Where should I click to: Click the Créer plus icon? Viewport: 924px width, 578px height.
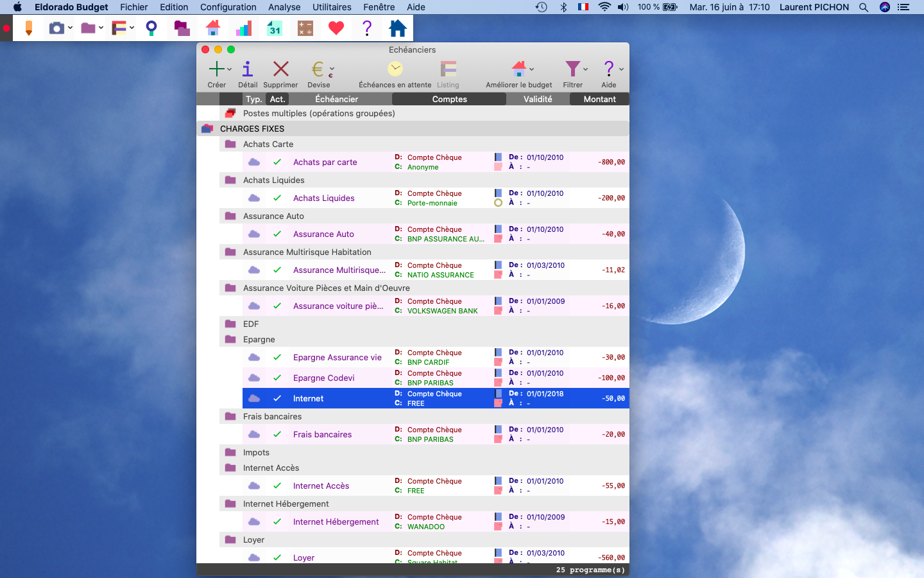(x=217, y=69)
